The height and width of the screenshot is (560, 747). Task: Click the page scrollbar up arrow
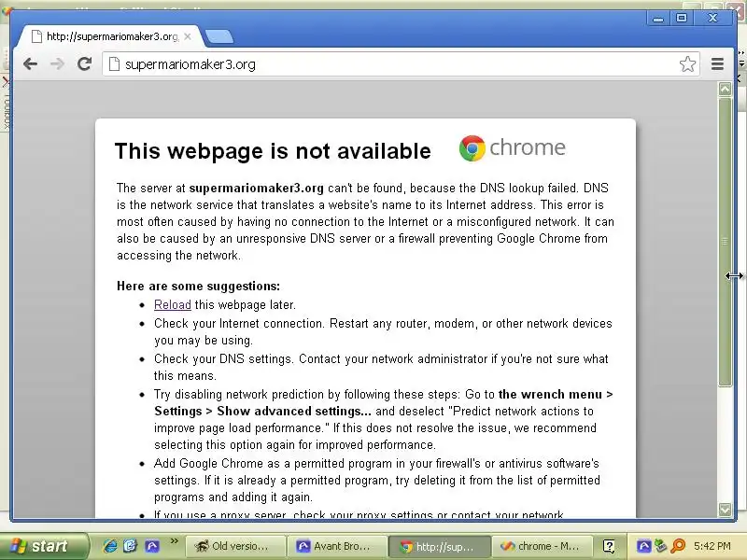726,89
